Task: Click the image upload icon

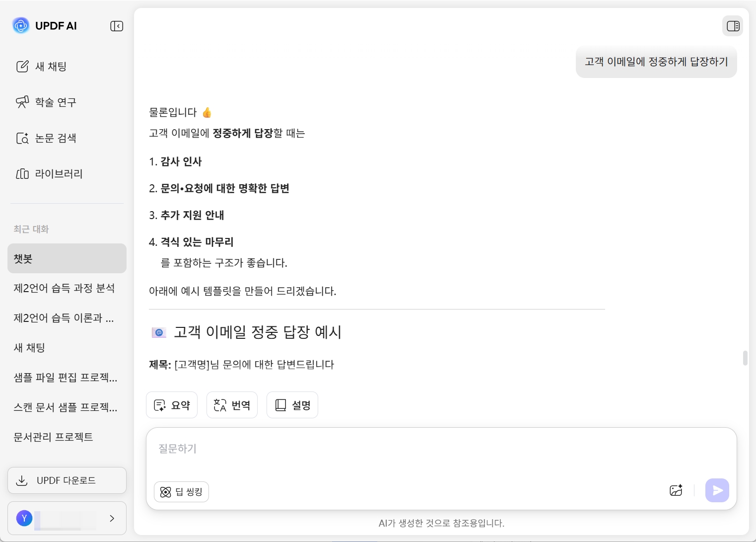Action: 676,491
